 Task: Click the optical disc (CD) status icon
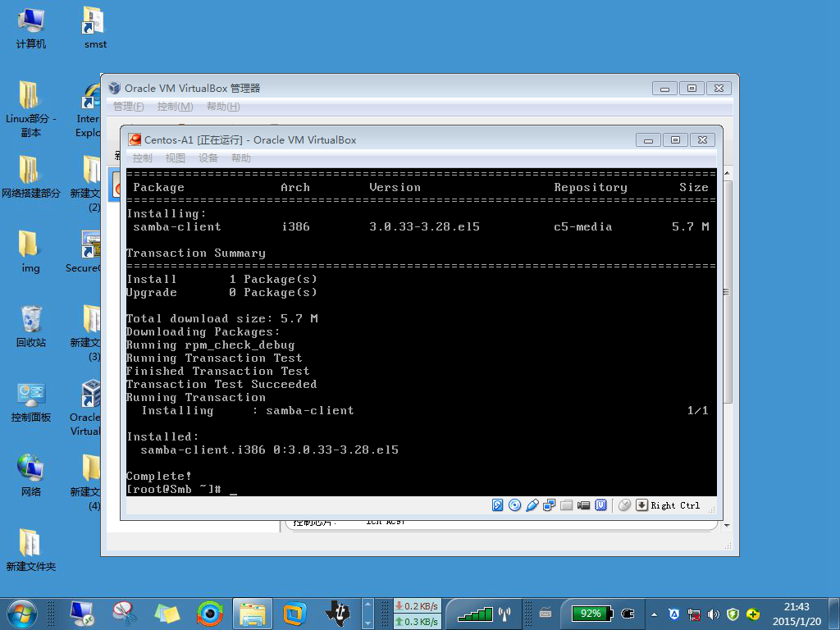click(514, 505)
